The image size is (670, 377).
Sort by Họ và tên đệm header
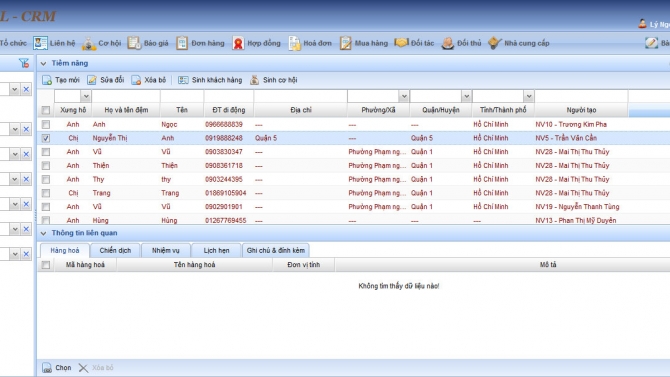pos(126,110)
